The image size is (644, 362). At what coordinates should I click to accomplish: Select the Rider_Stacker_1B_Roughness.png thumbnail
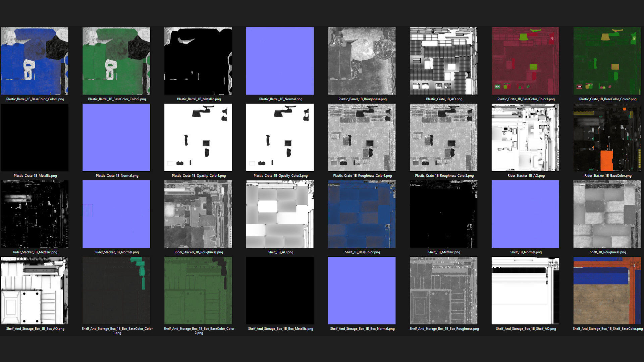[198, 214]
